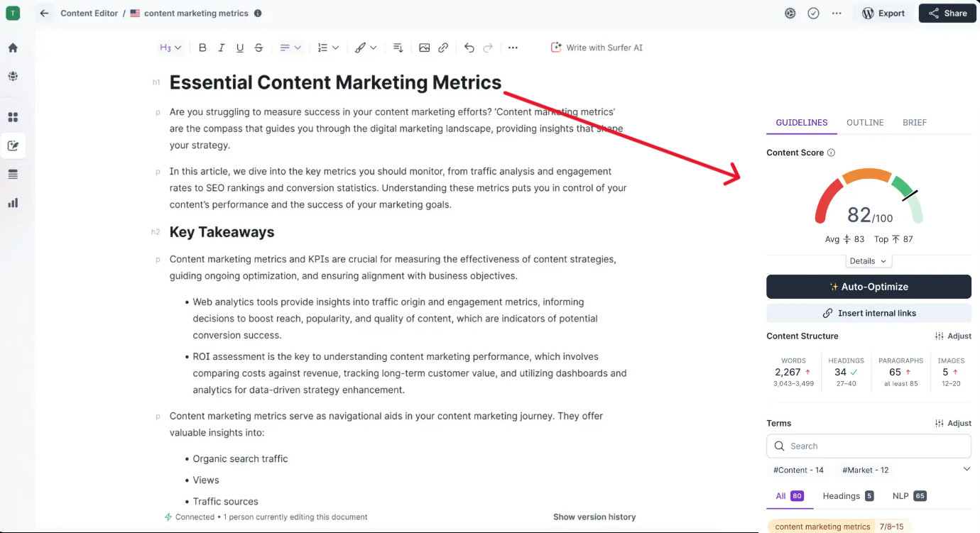Click the info icon next to document title
Viewport: 980px width, 533px height.
258,13
